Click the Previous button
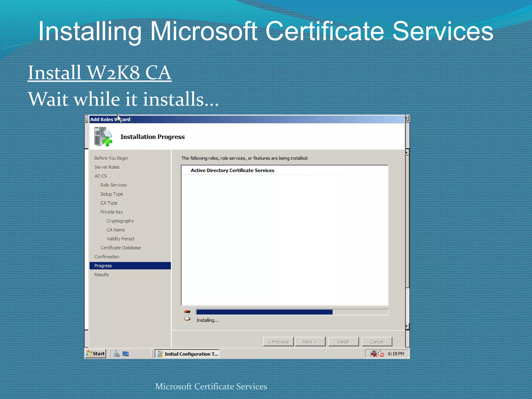The image size is (532, 399). [x=278, y=342]
